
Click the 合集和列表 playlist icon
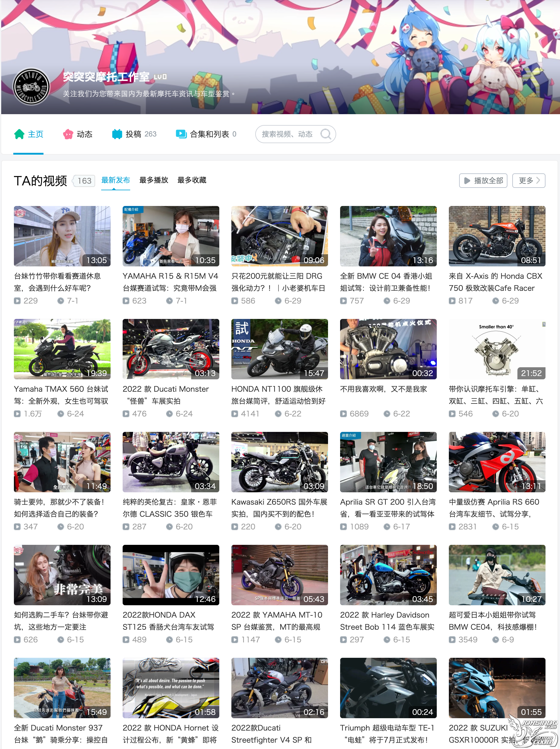pyautogui.click(x=181, y=134)
